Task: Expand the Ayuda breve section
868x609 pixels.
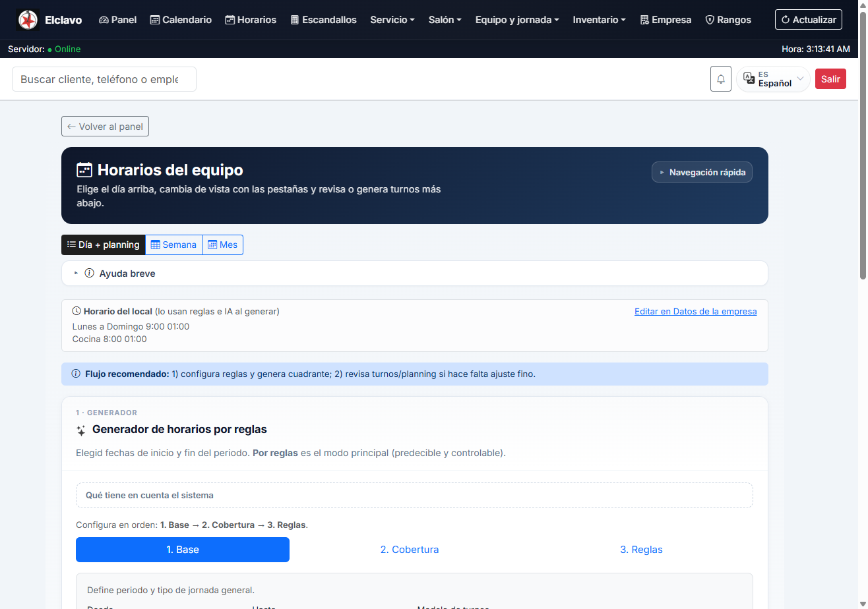Action: click(x=415, y=274)
